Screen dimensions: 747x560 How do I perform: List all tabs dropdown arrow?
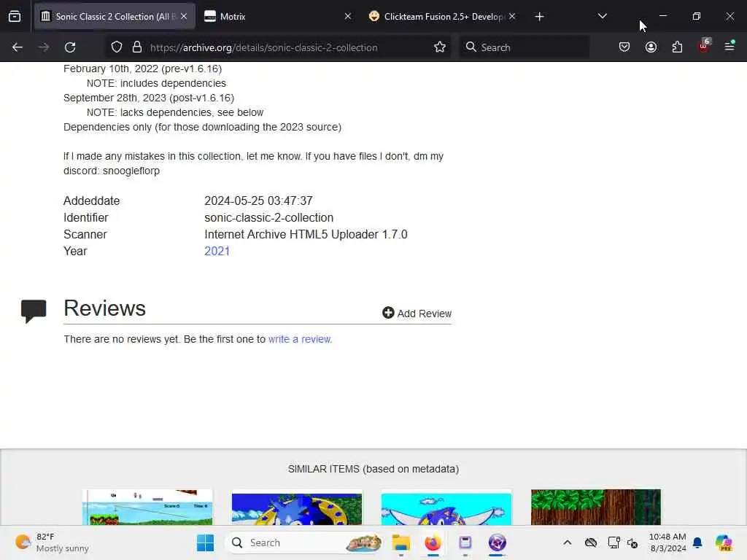[602, 16]
